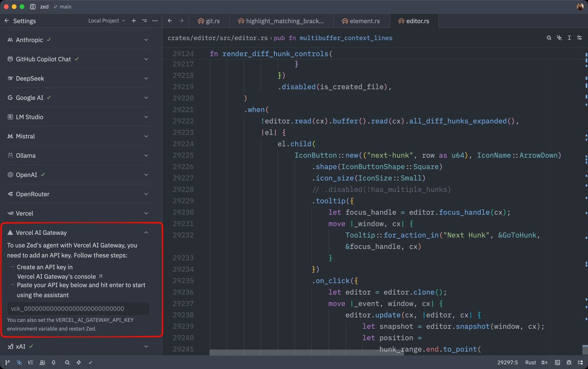Navigate forward with the editor forward arrow
The image size is (588, 369).
click(181, 21)
